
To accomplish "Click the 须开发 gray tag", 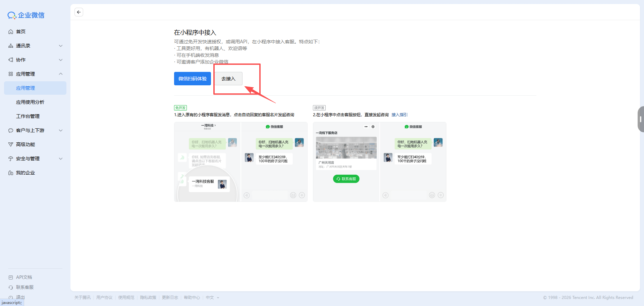I will coord(319,108).
